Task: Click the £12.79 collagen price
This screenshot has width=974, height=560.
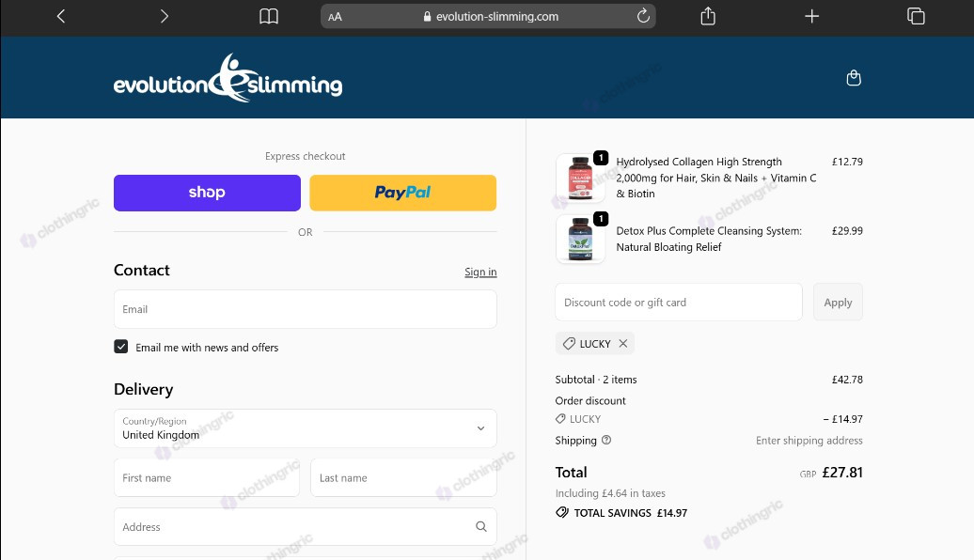Action: point(847,162)
